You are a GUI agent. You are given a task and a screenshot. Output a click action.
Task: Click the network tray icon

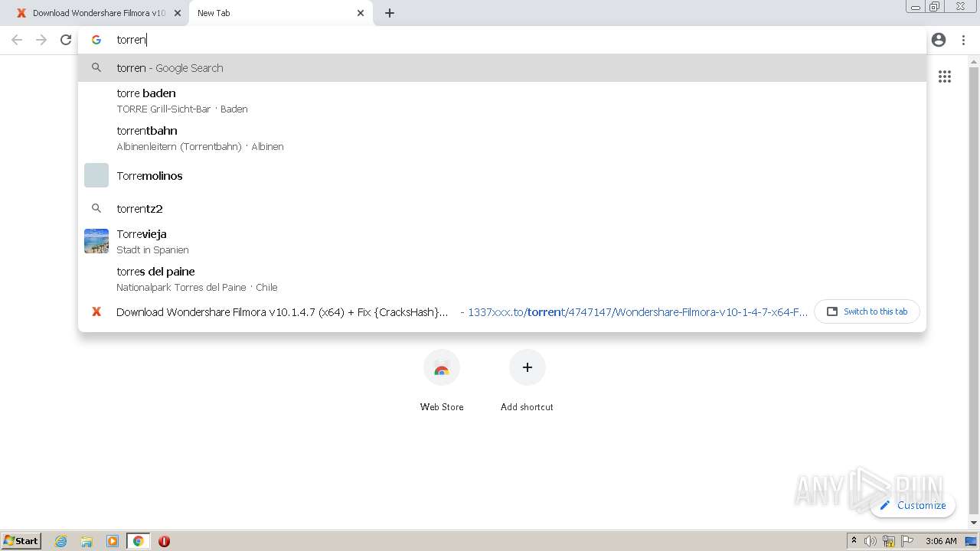tap(889, 541)
